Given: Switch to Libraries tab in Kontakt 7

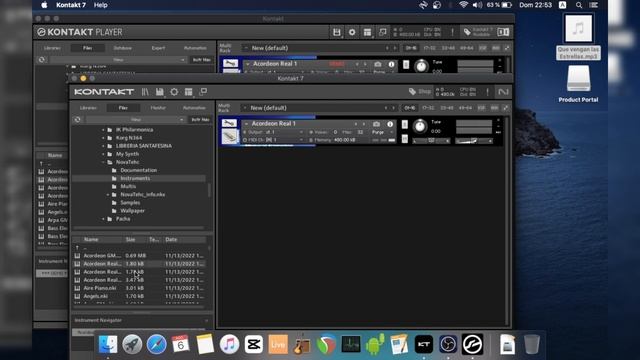Looking at the screenshot, I should point(88,108).
